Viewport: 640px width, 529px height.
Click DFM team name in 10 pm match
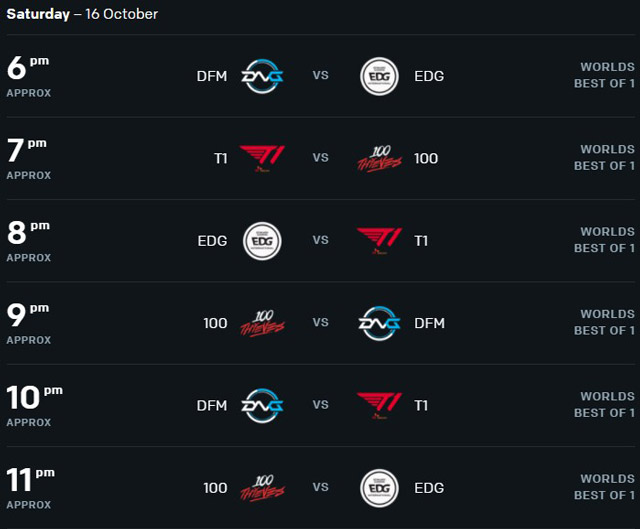click(x=211, y=406)
